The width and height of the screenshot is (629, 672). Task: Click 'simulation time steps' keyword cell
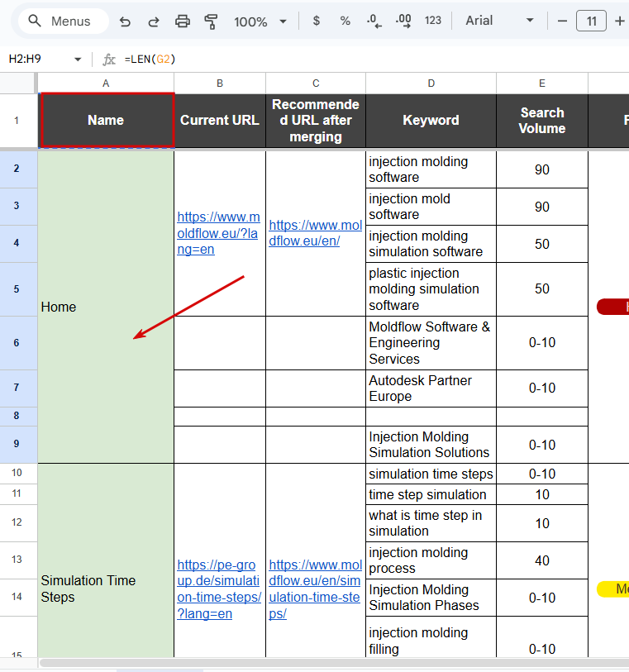(x=431, y=474)
